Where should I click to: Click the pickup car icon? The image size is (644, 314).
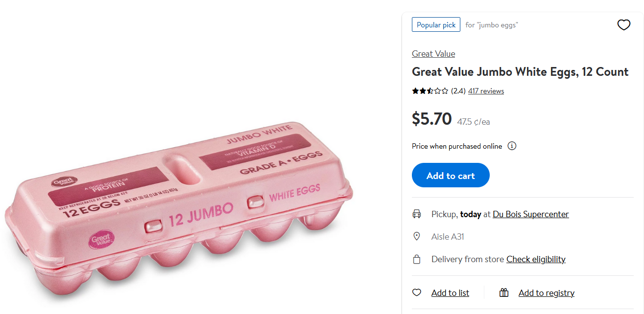(x=417, y=214)
